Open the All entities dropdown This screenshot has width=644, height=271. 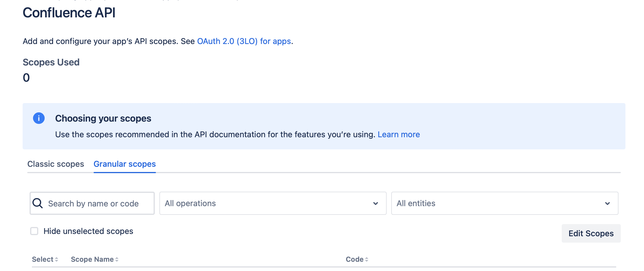pos(504,204)
